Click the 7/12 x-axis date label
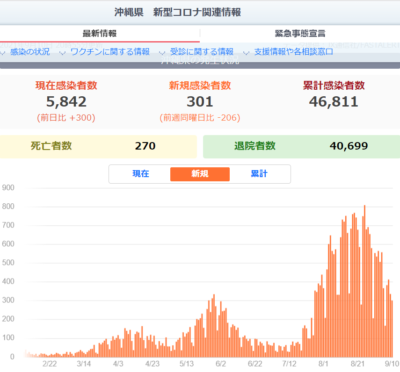400x372 pixels. 289,364
